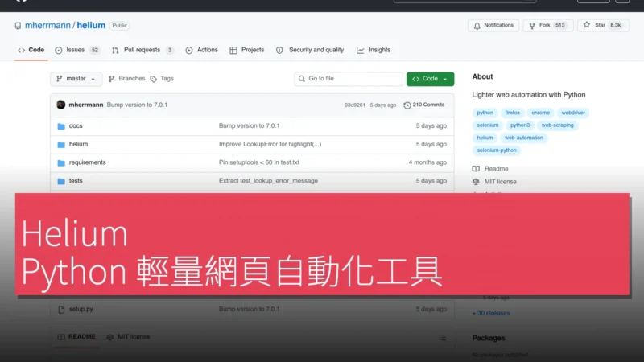
Task: Click the helium repository name link
Action: (x=91, y=26)
